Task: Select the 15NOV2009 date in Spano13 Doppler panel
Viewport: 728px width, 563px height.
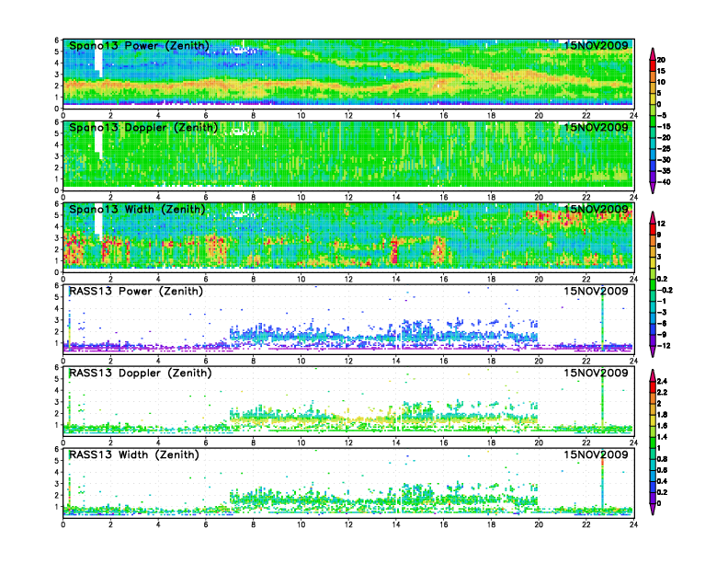Action: pyautogui.click(x=596, y=127)
